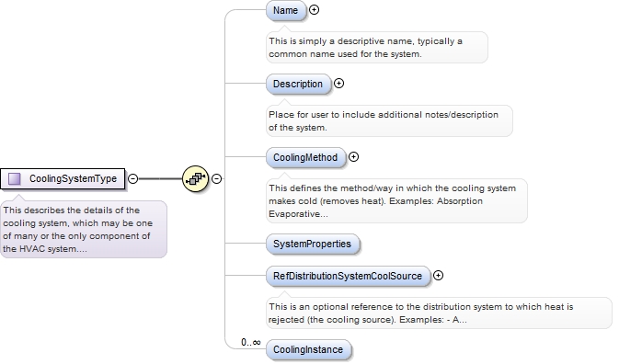Select the CoolingMethod element node
Screen dimensions: 619x364
tap(305, 157)
